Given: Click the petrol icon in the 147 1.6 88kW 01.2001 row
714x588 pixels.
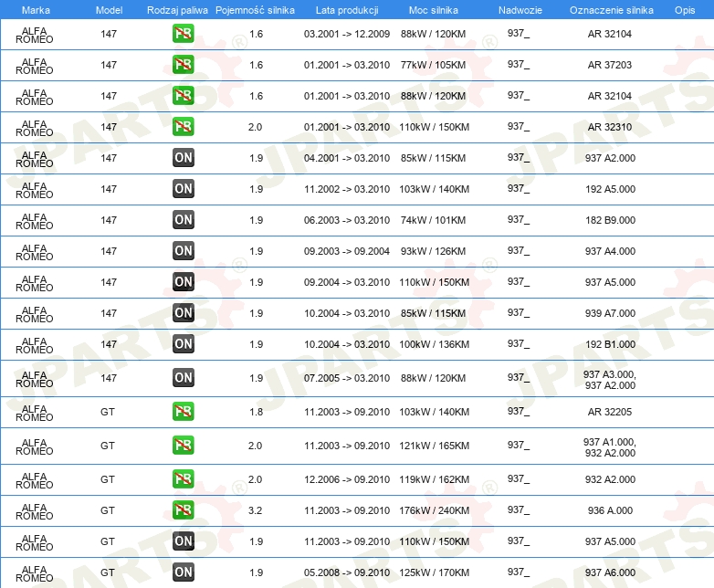Looking at the screenshot, I should tap(183, 96).
